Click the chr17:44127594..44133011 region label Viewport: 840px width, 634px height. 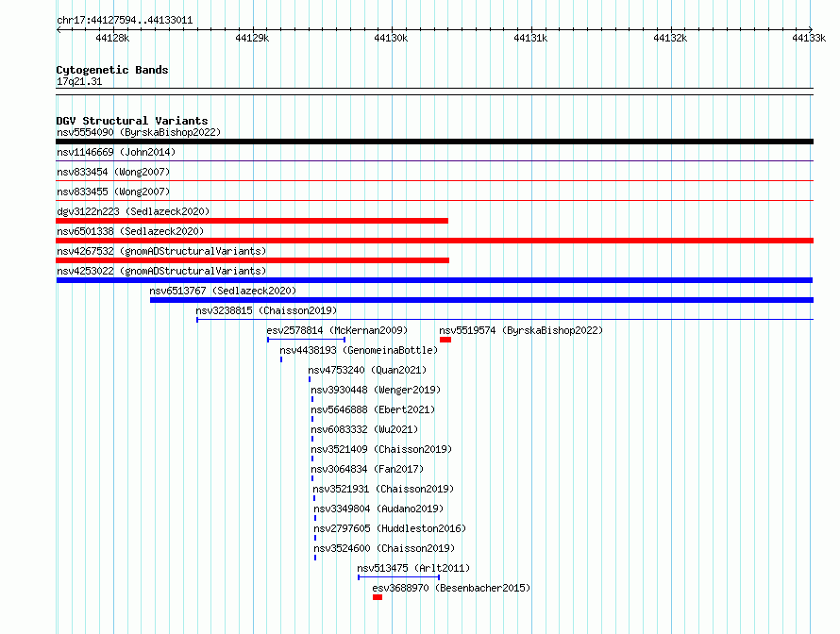tap(125, 20)
